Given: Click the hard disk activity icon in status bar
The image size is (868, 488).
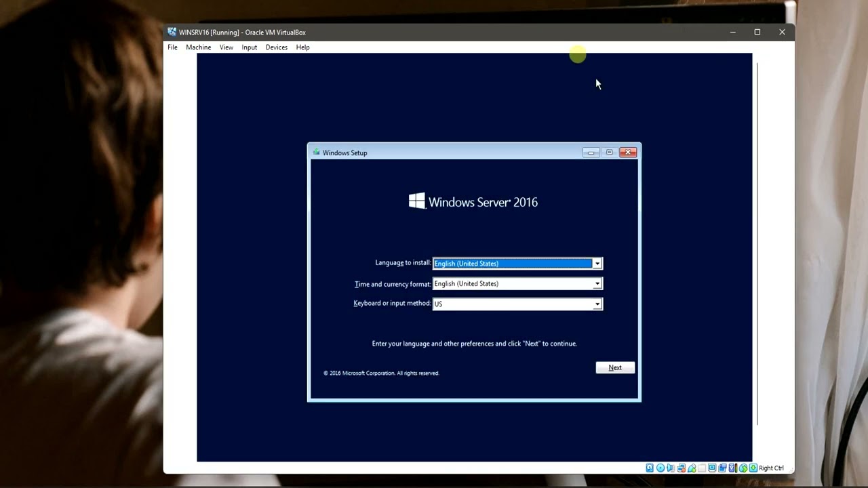Looking at the screenshot, I should coord(650,468).
